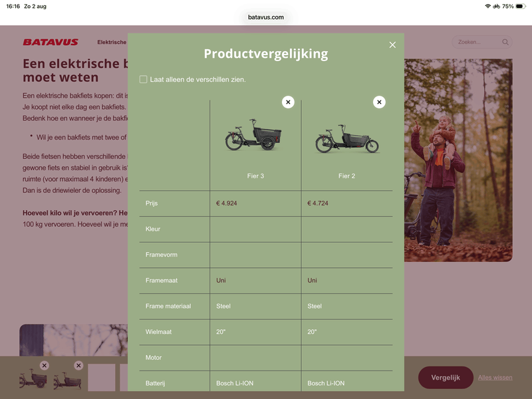The width and height of the screenshot is (532, 399).
Task: Tap the Wi-Fi status icon
Action: tap(487, 6)
